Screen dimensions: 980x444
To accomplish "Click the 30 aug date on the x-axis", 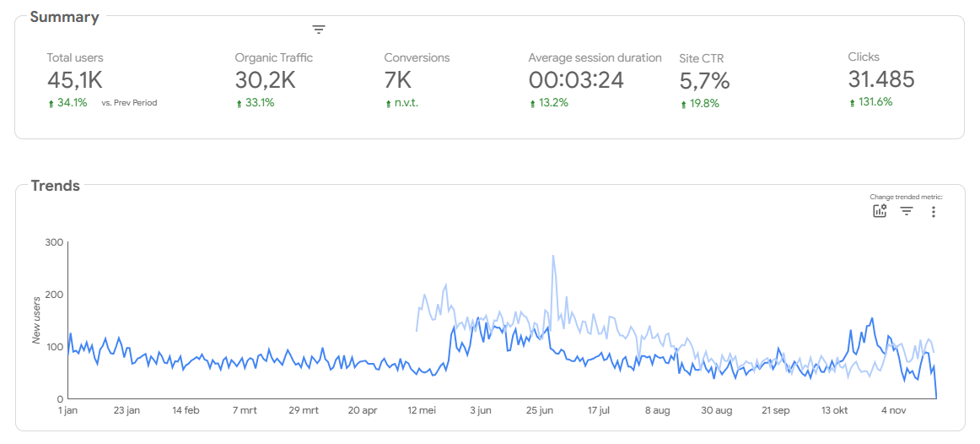I will [716, 411].
